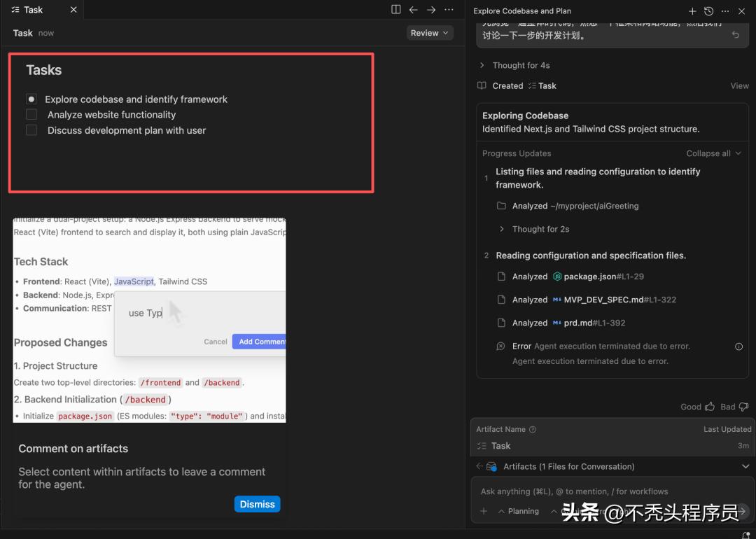Click the split editor layout icon
This screenshot has height=539, width=756.
[x=396, y=10]
